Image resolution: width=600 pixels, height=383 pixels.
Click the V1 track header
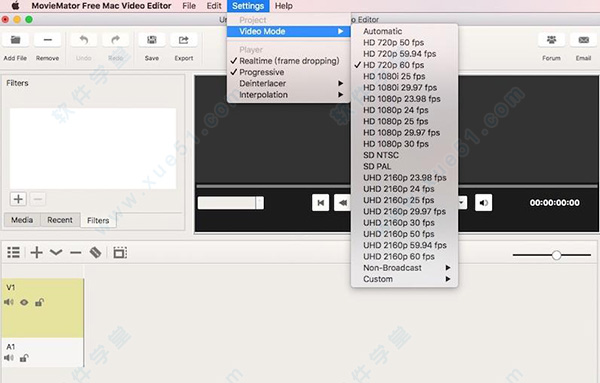[x=43, y=308]
